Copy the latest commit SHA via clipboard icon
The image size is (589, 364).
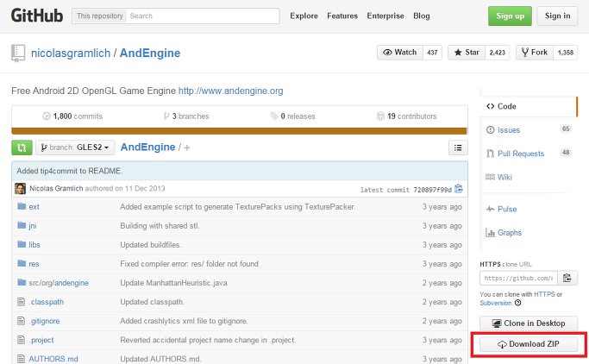coord(458,189)
